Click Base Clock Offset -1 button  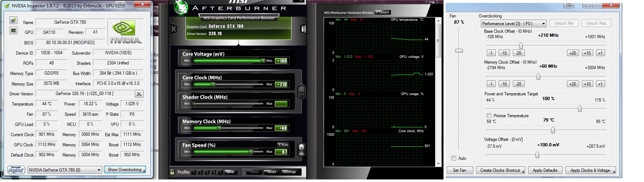pos(491,53)
